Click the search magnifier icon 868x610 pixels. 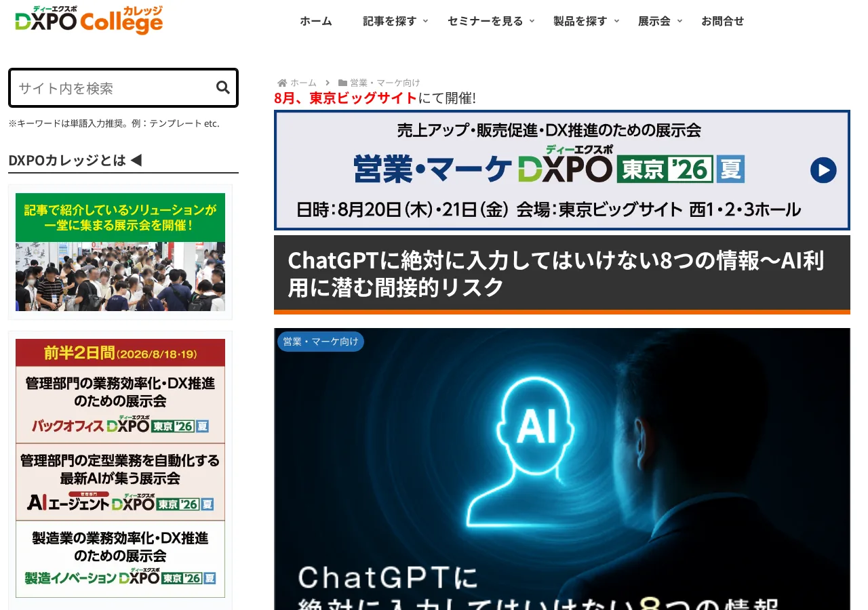coord(222,87)
